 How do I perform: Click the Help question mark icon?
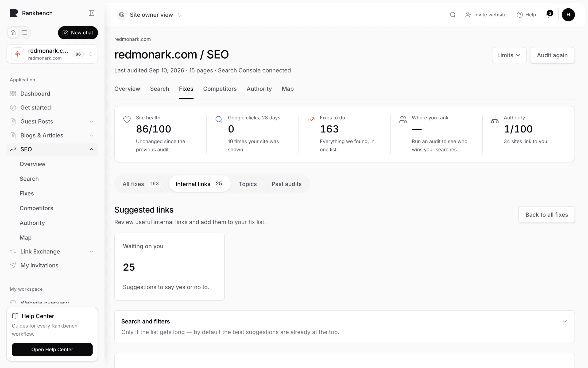(520, 15)
